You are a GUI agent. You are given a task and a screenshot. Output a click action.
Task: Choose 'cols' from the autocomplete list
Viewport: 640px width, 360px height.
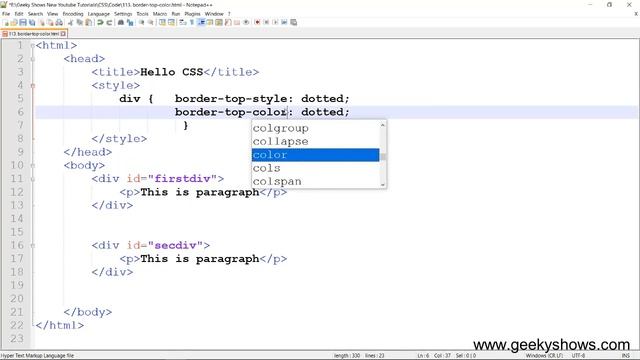tap(316, 168)
